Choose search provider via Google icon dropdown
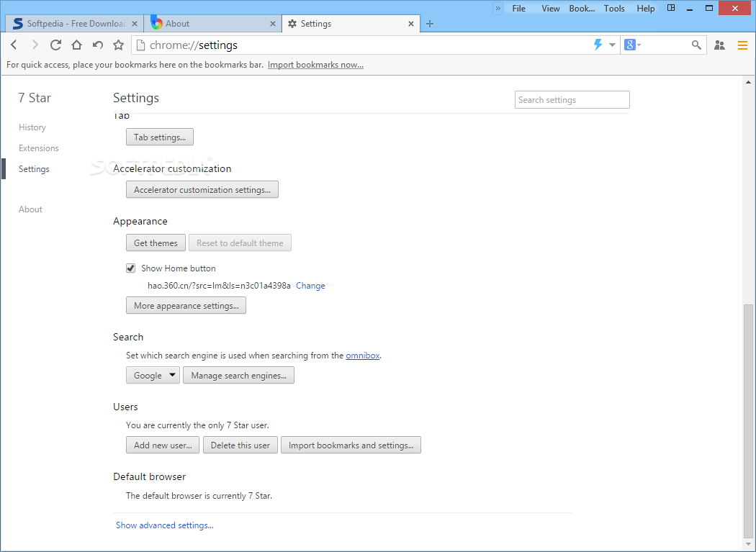Viewport: 756px width, 552px height. point(633,45)
